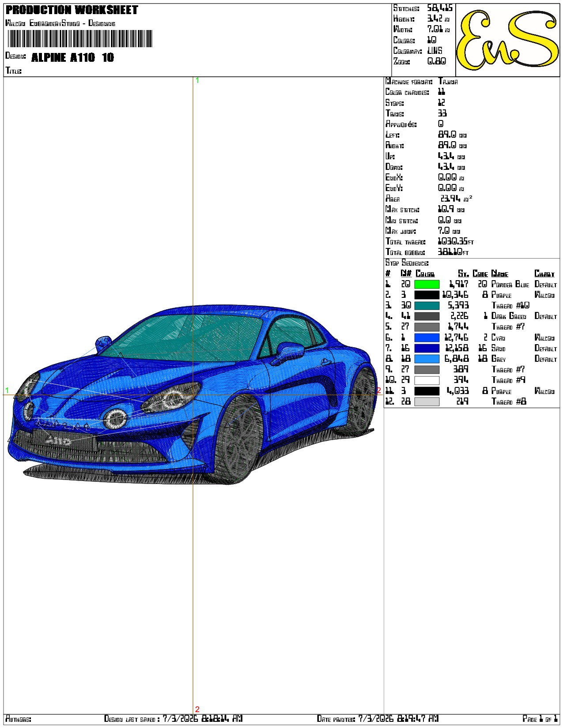Click the 'Thread #10' name

[x=510, y=306]
